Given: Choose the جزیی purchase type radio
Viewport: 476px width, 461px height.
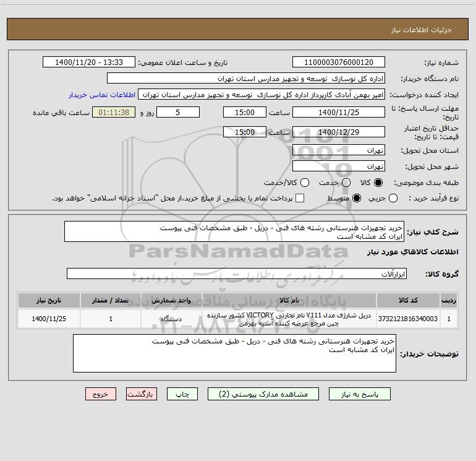Looking at the screenshot, I should click(x=393, y=198).
